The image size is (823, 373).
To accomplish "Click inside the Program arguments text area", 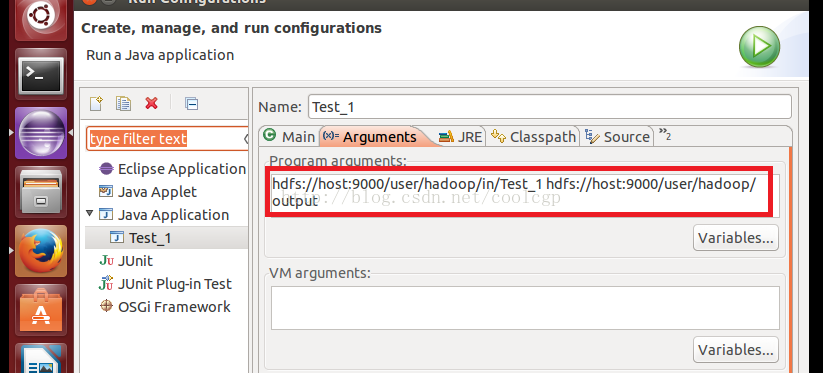I will coord(525,196).
